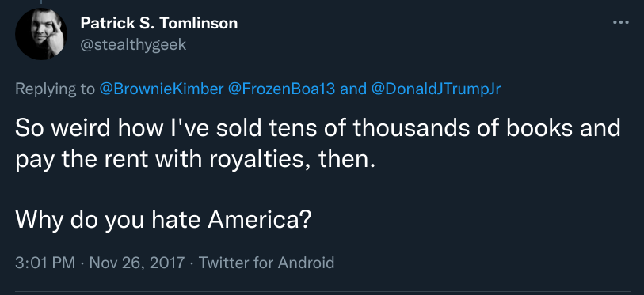The width and height of the screenshot is (644, 295).
Task: Open the 'Twitter for Android' source link
Action: click(x=267, y=262)
